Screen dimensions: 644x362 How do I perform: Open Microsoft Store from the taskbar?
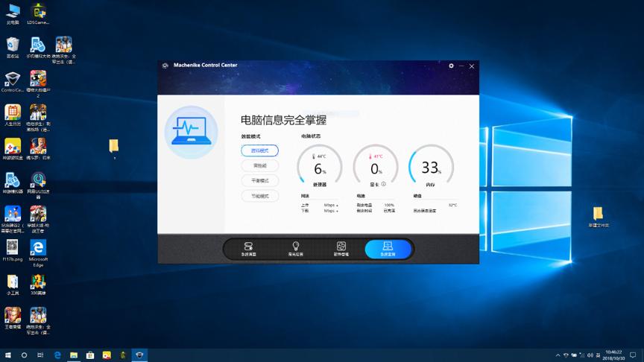pyautogui.click(x=90, y=355)
